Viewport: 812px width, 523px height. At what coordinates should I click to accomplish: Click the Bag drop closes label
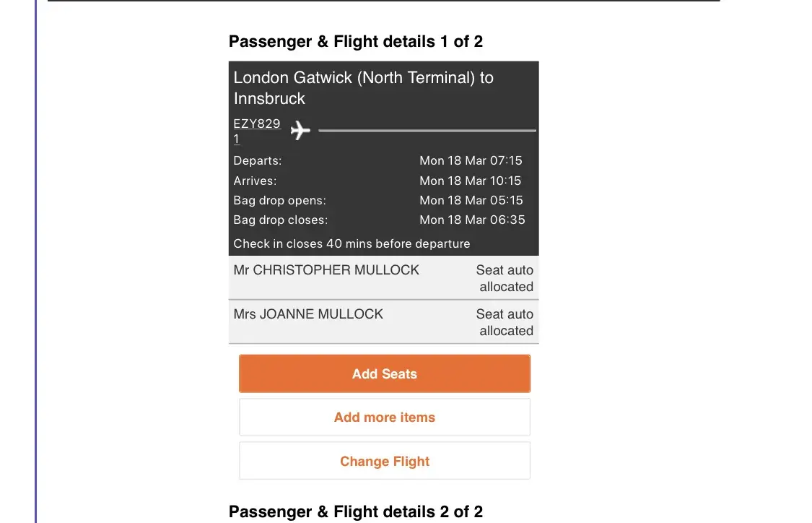(280, 220)
